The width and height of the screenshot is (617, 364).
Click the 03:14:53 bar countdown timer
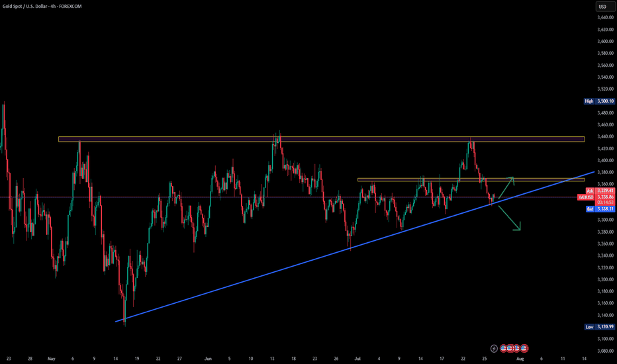(606, 203)
